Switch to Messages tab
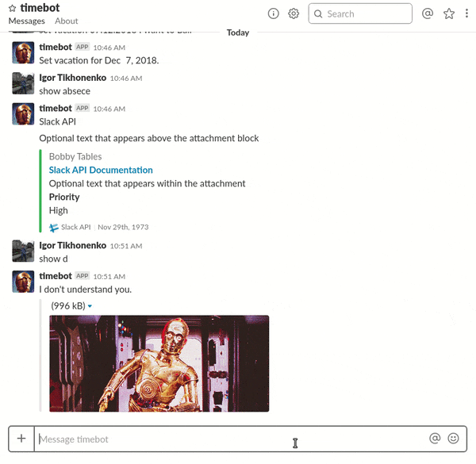Viewport: 476px width, 464px height. pos(27,21)
